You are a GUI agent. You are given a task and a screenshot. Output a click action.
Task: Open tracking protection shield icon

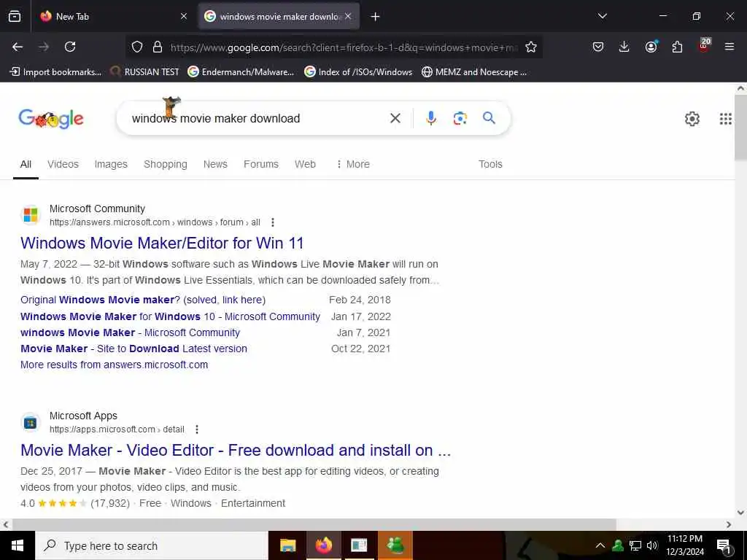tap(137, 47)
